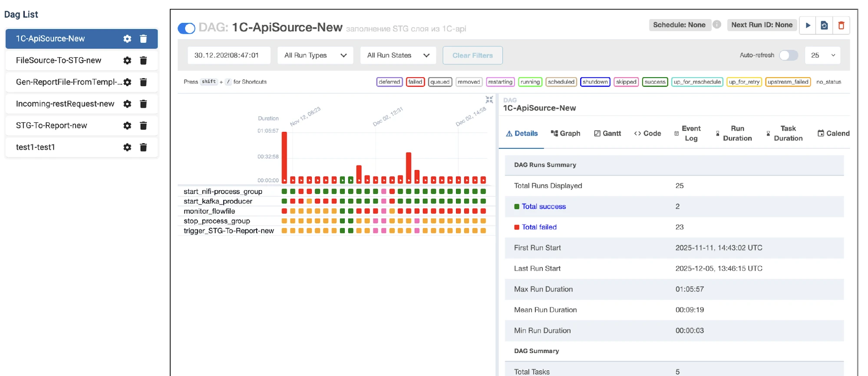868x376 pixels.
Task: Collapse the grid panel with shrink icon
Action: [489, 100]
